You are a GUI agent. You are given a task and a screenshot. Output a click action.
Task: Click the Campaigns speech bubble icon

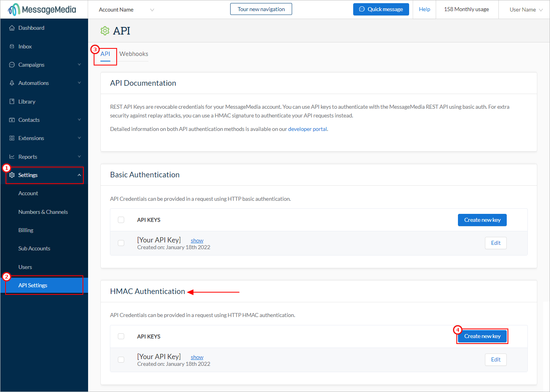click(x=12, y=65)
